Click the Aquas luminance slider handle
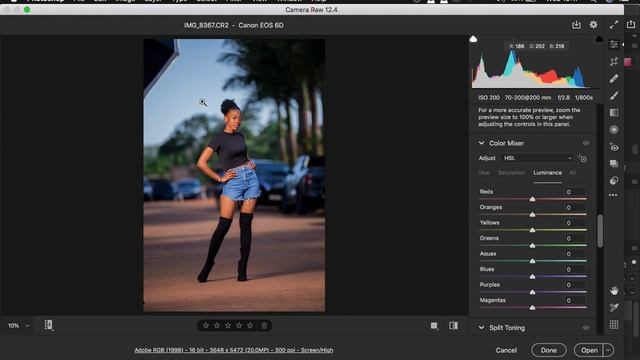 tap(532, 261)
